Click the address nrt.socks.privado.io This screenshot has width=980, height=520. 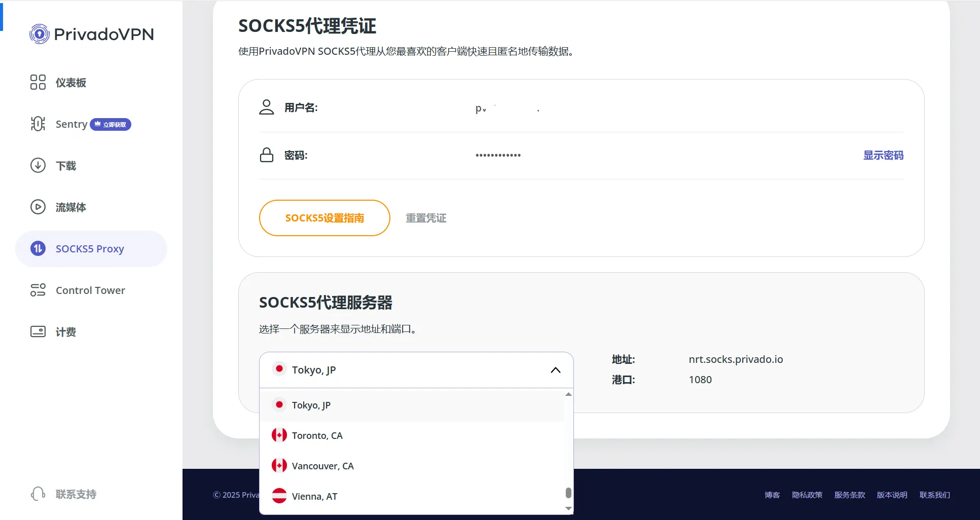736,359
